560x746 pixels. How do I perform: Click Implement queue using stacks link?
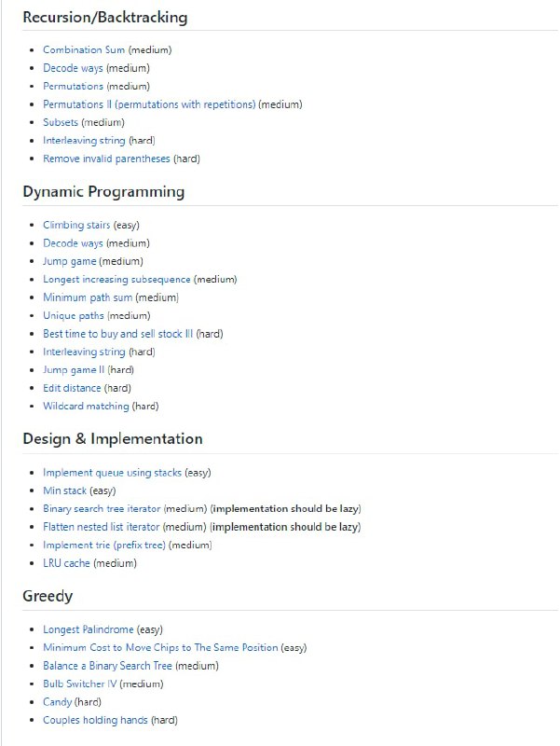point(112,473)
